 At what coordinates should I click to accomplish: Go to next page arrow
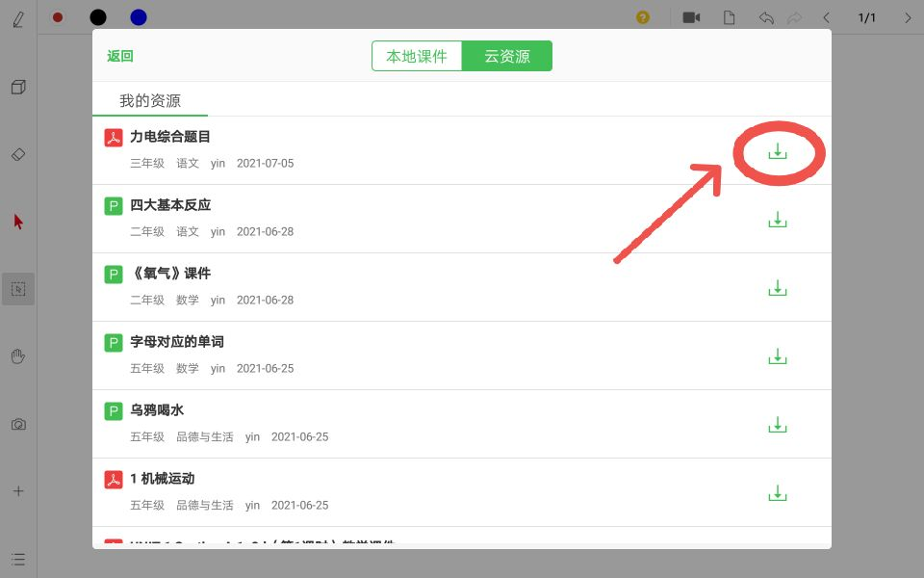[x=908, y=17]
